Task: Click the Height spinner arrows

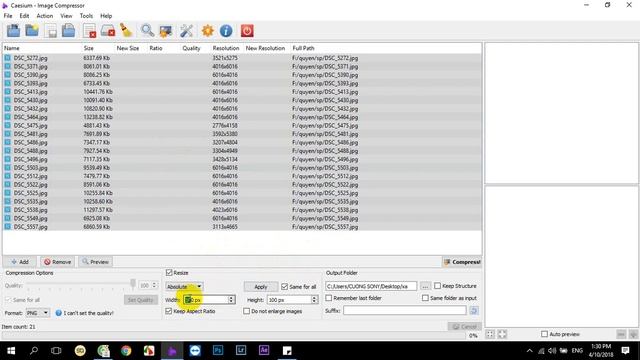Action: [314, 300]
